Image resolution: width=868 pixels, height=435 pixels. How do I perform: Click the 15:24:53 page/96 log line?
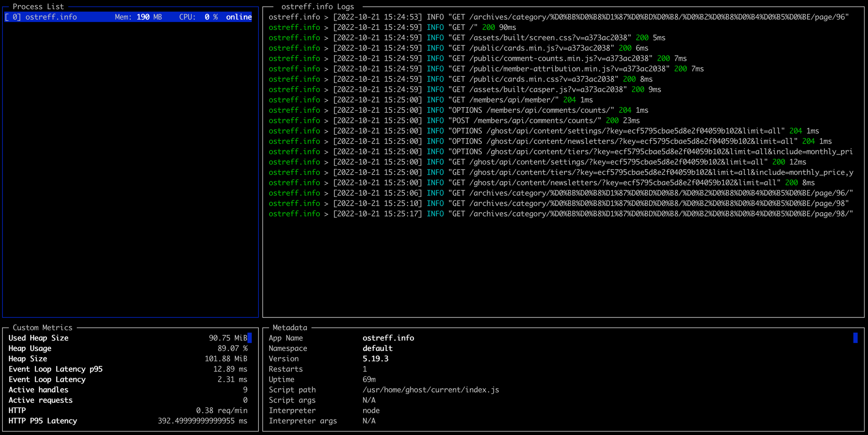coord(559,17)
